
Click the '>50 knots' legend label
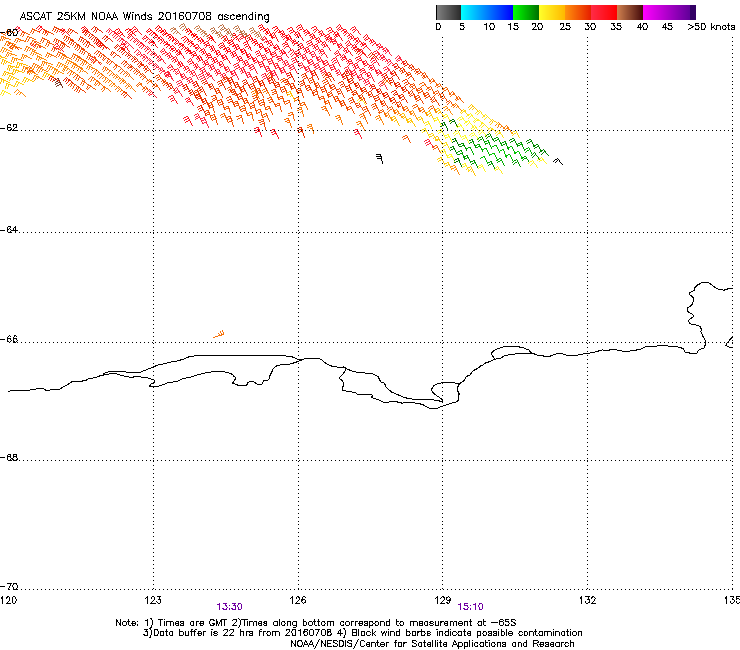coord(711,27)
